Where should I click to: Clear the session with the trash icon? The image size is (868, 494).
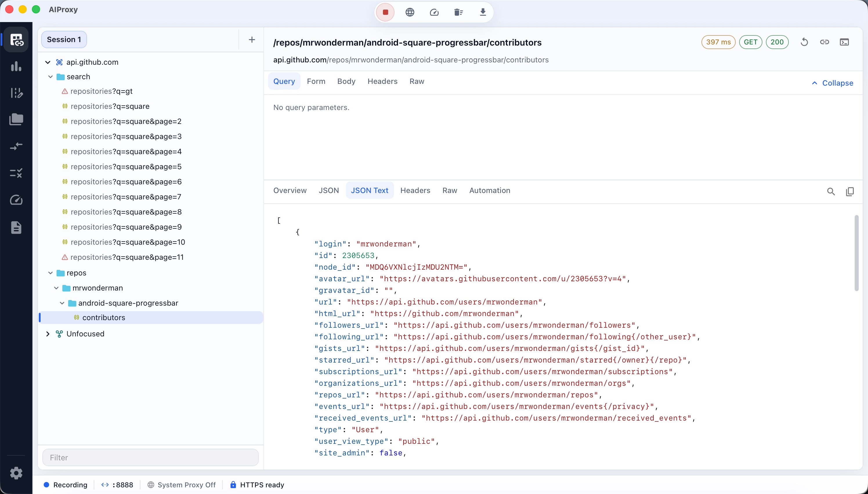tap(458, 12)
